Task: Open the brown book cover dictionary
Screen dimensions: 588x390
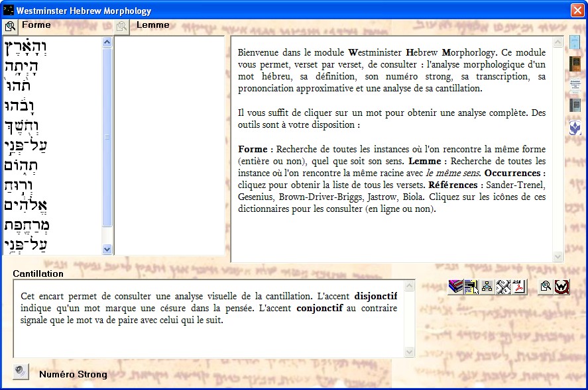Action: 575,64
